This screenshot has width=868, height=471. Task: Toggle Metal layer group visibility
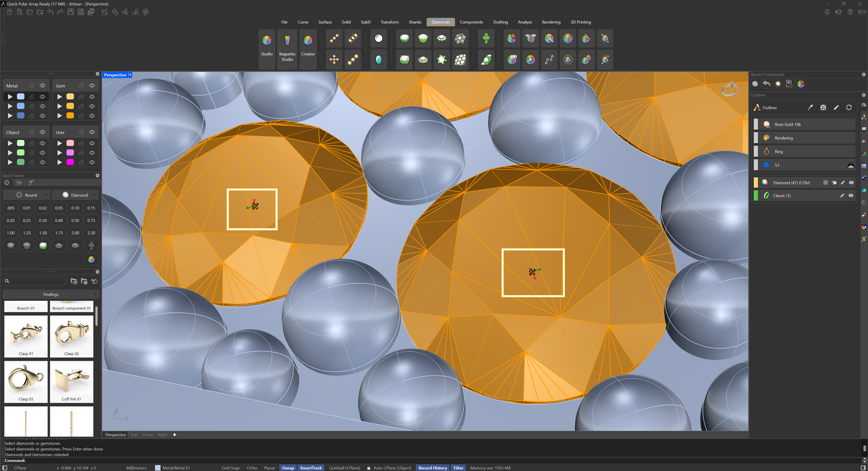(x=42, y=86)
